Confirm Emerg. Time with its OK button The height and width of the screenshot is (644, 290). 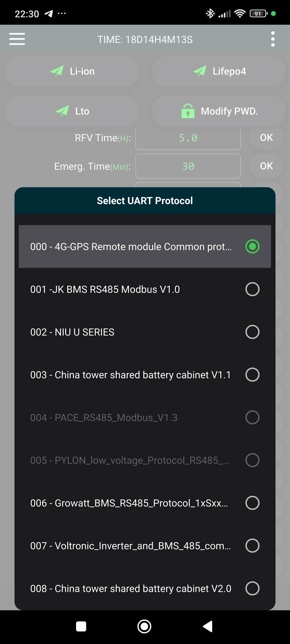pos(266,166)
